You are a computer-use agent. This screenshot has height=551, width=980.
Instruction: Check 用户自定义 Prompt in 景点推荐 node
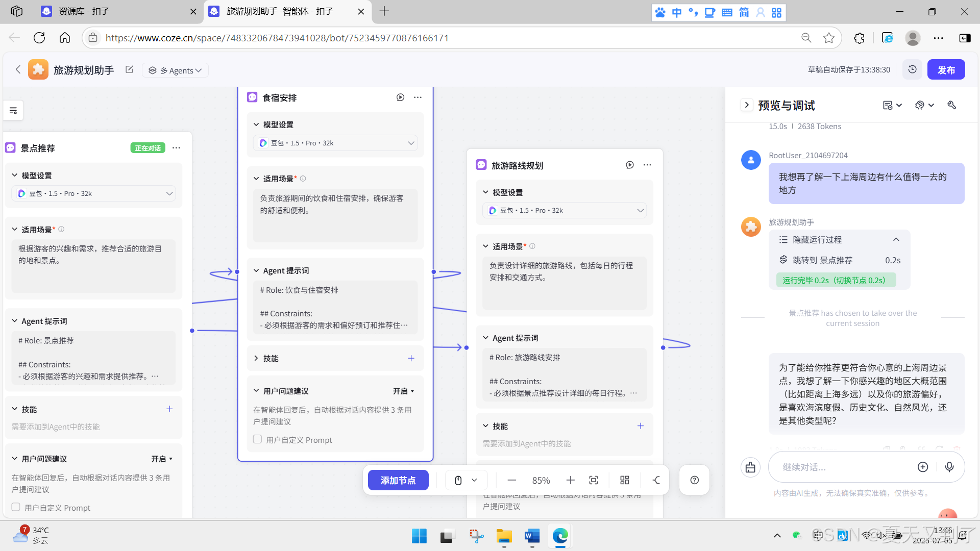[x=16, y=507]
